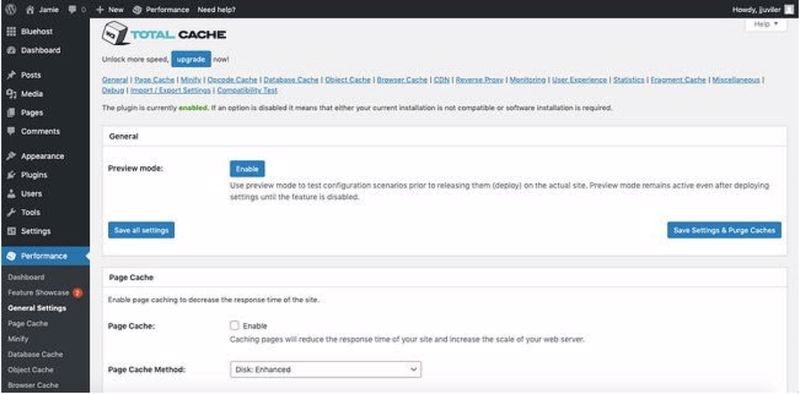The image size is (800, 394).
Task: Open the New content menu
Action: (110, 9)
